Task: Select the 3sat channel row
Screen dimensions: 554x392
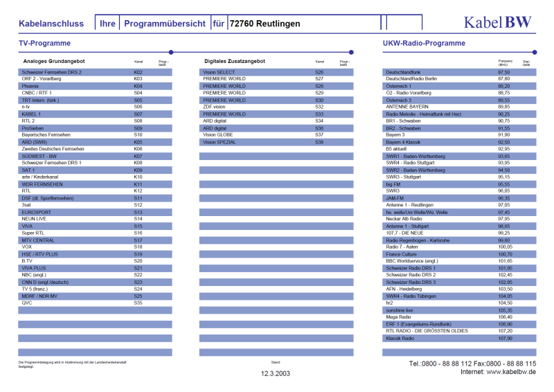Action: point(95,205)
